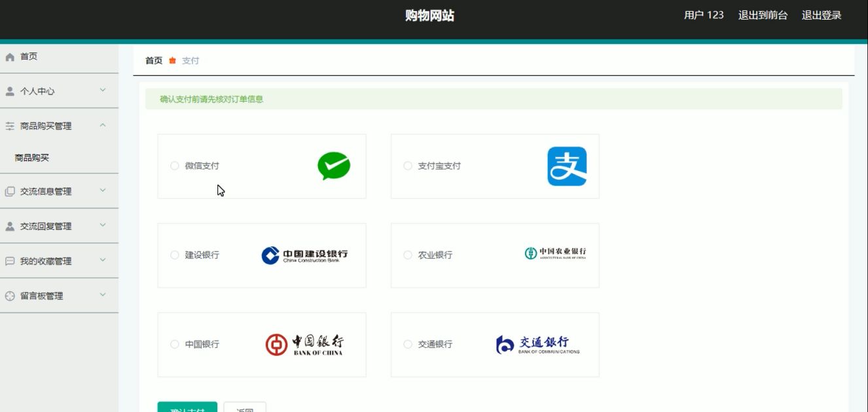Viewport: 868px width, 412px height.
Task: Click the 交流回复管理 menu label
Action: tap(46, 227)
